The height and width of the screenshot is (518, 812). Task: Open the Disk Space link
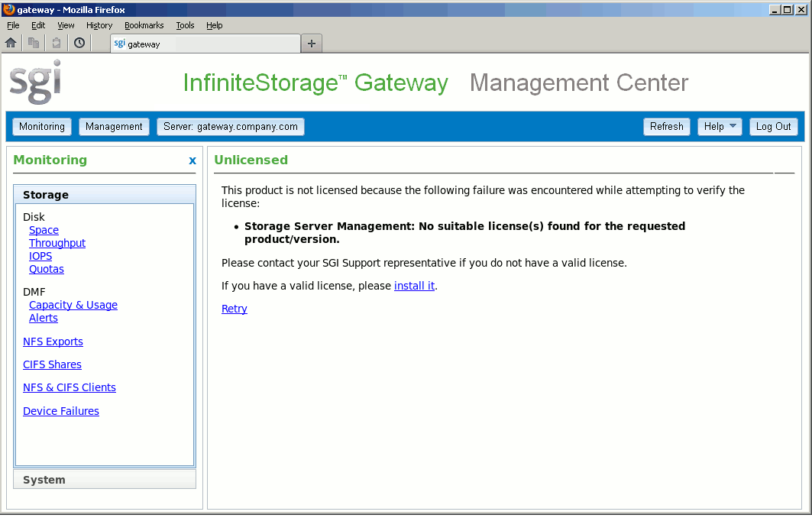[x=44, y=230]
